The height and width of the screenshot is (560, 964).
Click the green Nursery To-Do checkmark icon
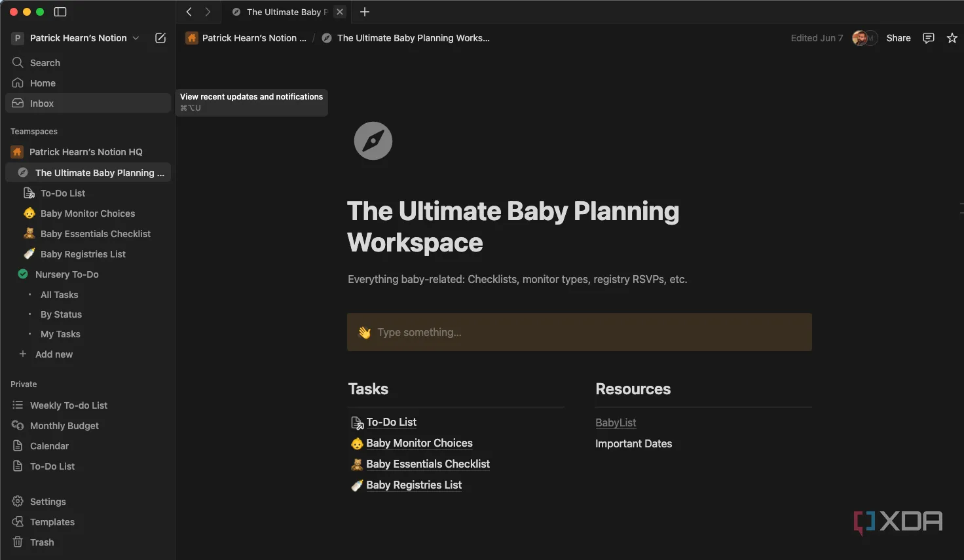[23, 274]
